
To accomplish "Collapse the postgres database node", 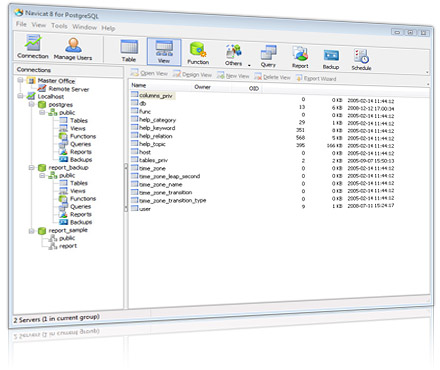I will 31,105.
